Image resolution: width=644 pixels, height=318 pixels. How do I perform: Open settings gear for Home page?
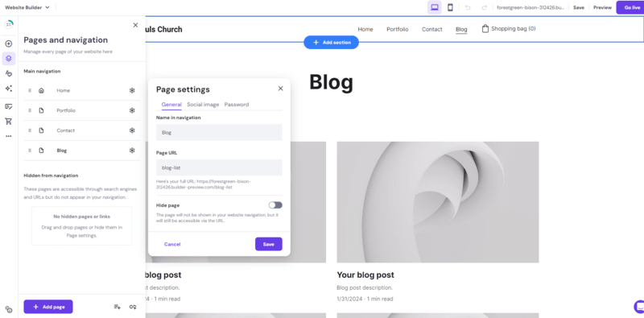132,90
